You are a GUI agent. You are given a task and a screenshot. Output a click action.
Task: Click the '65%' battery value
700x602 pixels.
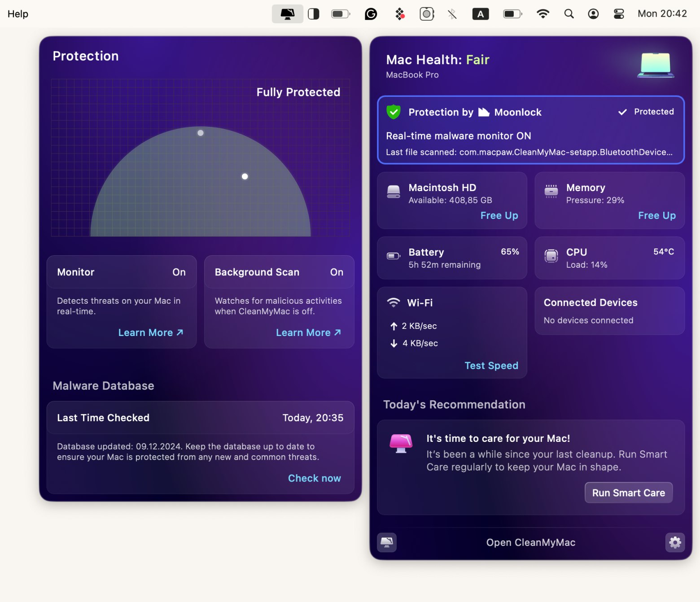(x=510, y=252)
